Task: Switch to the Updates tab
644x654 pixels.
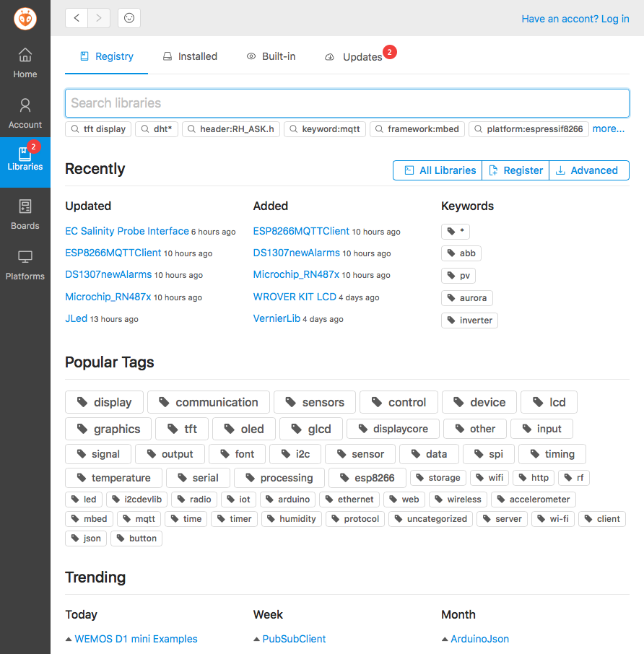Action: 360,56
